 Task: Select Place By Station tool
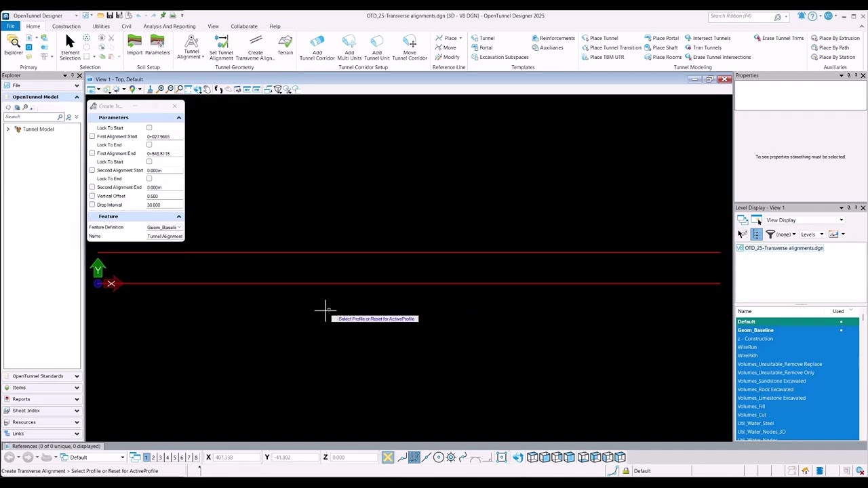[833, 57]
